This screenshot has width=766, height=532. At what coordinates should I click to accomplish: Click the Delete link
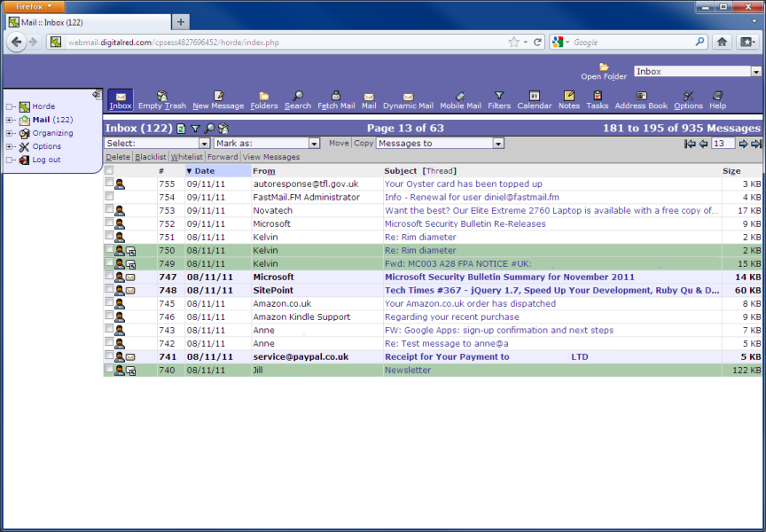click(x=118, y=157)
